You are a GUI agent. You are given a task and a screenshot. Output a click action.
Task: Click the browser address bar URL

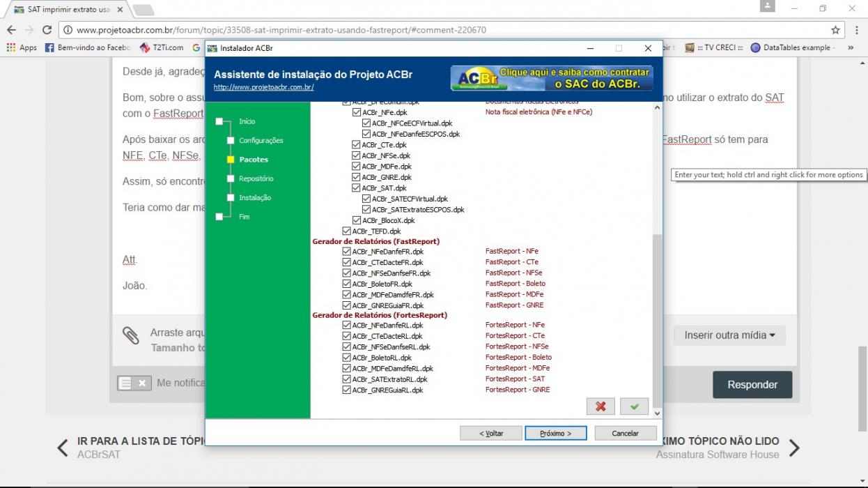coord(281,30)
